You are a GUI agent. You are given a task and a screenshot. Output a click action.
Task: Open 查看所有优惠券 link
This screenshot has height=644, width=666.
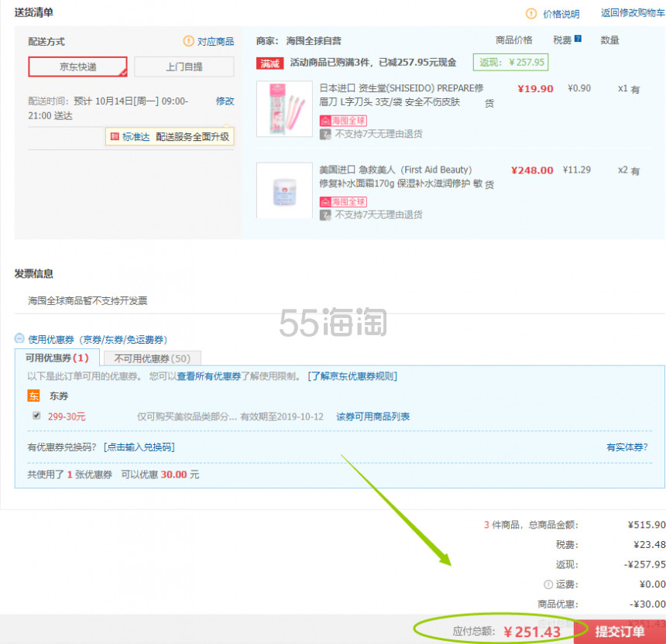[x=208, y=376]
